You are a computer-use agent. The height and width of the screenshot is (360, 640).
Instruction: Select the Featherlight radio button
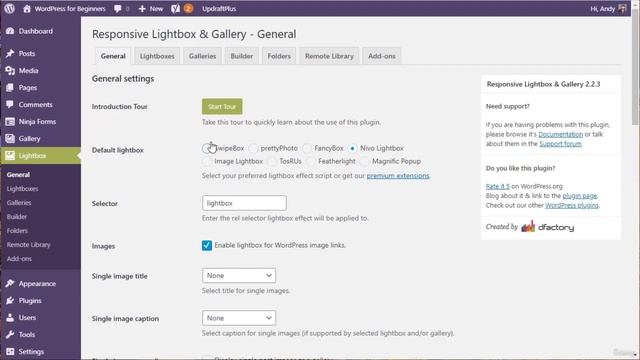click(311, 161)
